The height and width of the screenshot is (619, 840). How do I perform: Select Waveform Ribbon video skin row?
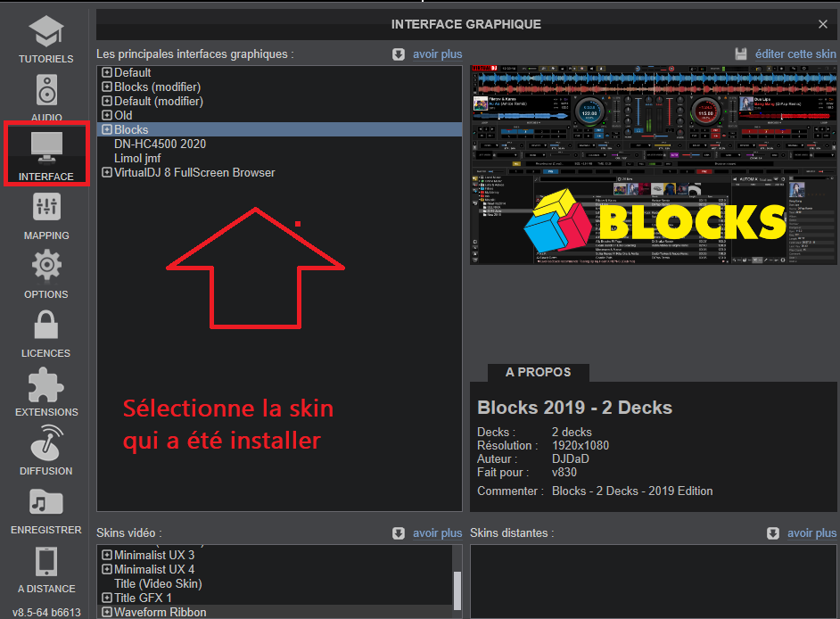point(275,612)
